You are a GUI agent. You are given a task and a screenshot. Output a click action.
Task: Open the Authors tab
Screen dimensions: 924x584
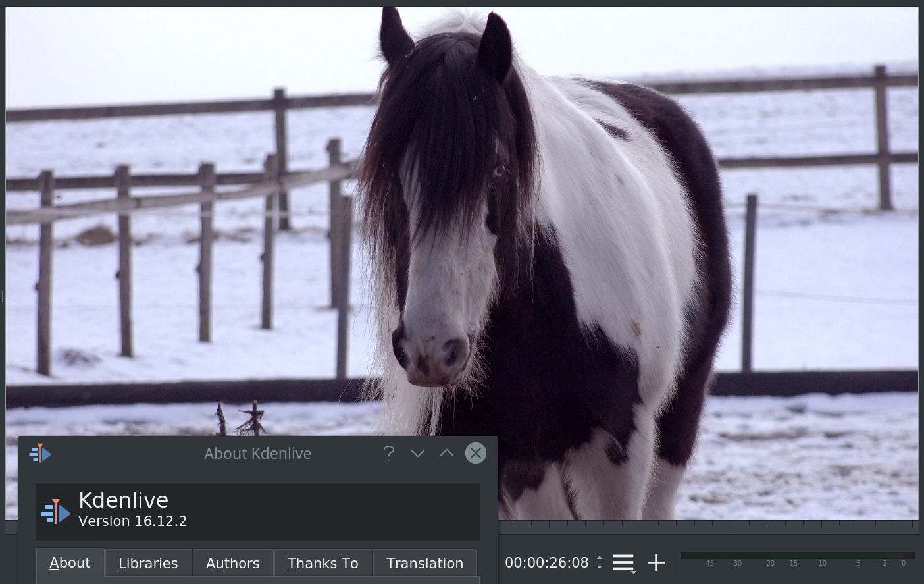[232, 563]
